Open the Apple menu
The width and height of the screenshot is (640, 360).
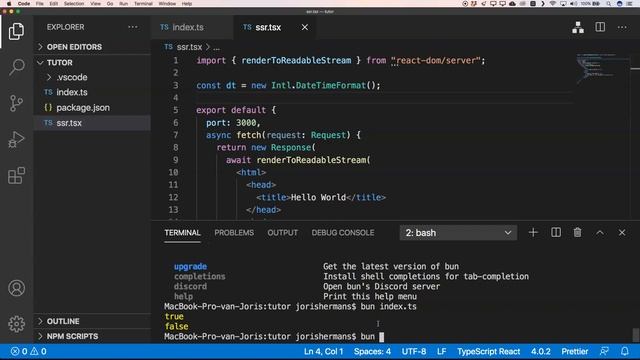(9, 4)
